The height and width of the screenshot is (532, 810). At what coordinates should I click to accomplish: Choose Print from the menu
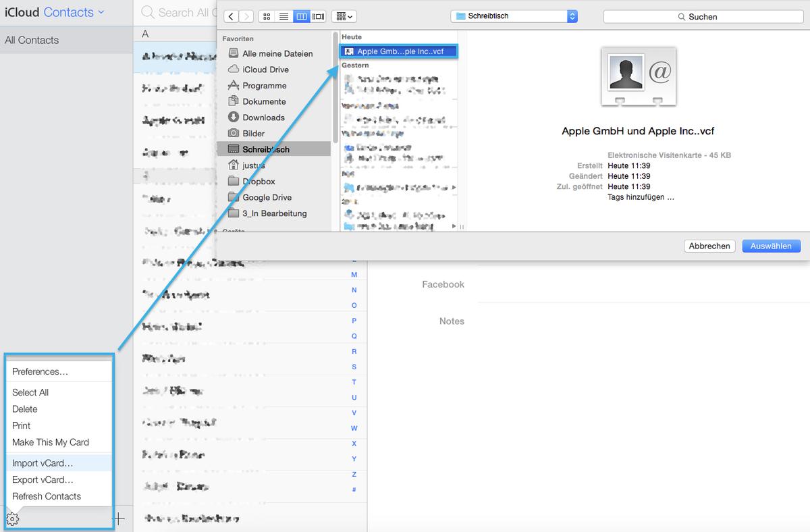(59, 425)
